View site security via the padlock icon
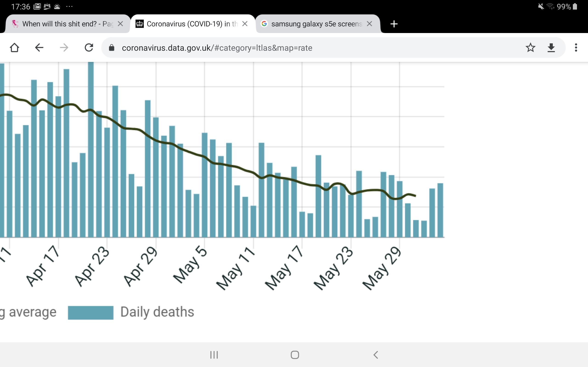 click(112, 47)
